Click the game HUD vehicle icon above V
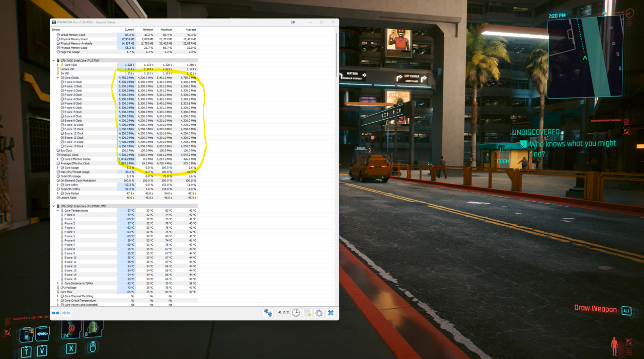 pyautogui.click(x=43, y=334)
